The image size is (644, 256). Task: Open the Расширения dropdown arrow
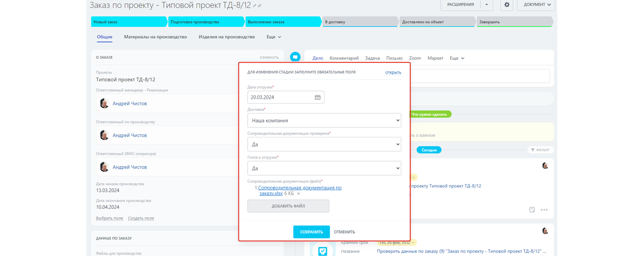(486, 5)
